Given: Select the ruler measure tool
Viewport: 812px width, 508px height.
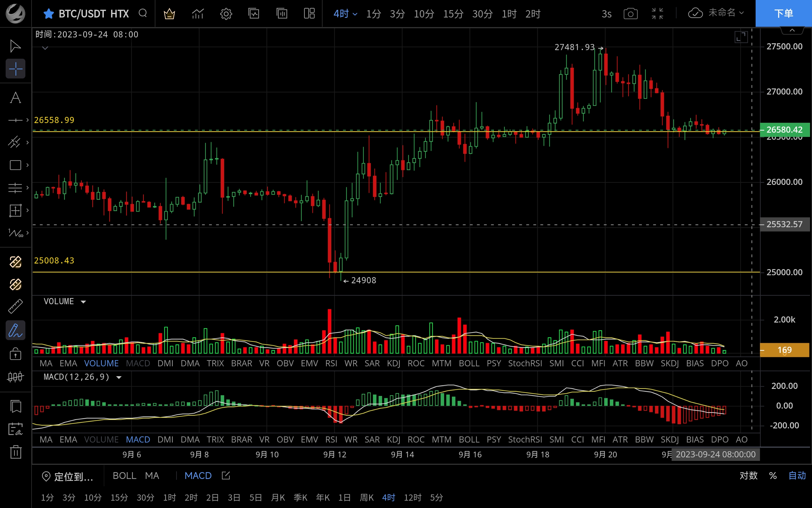Looking at the screenshot, I should (x=16, y=306).
